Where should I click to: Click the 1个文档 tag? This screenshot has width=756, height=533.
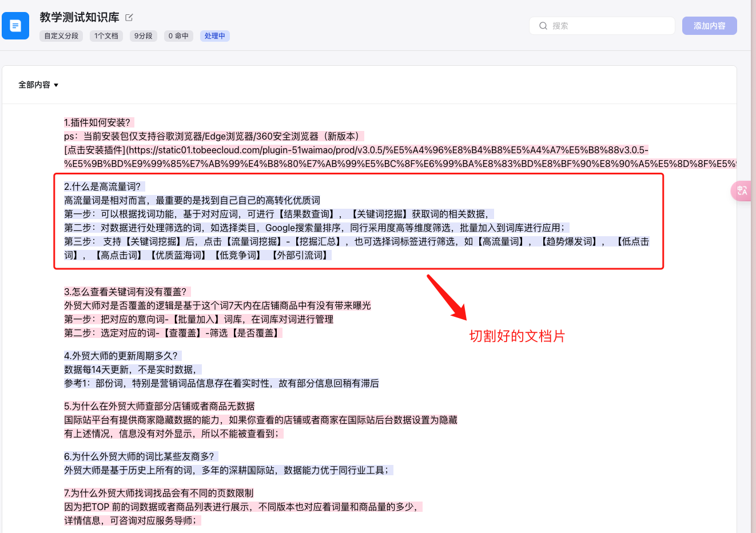click(x=106, y=36)
